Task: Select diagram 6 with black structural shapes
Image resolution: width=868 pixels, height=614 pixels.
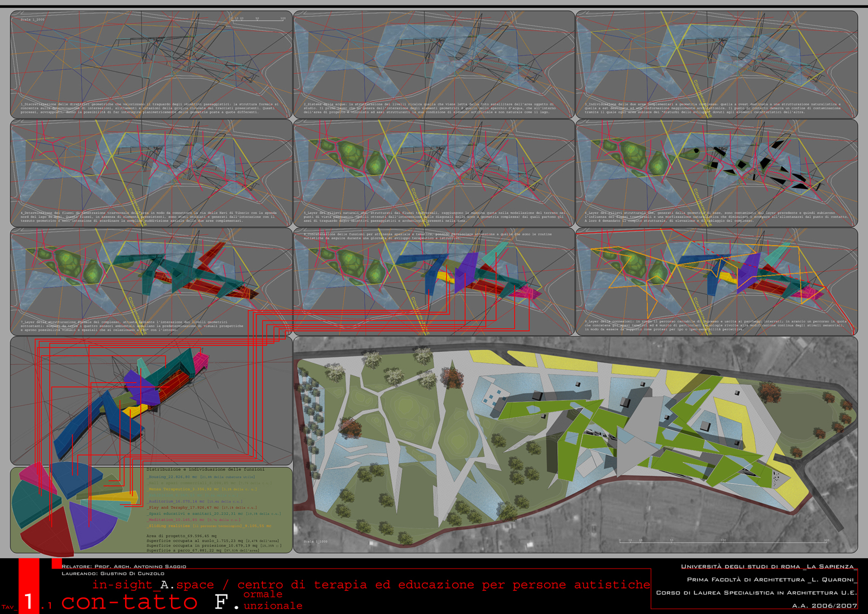Action: coord(716,172)
